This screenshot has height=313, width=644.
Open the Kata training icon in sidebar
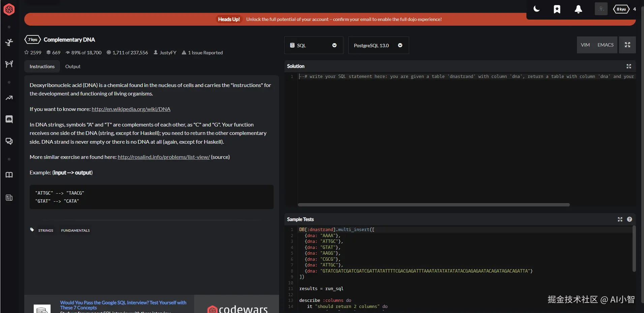(9, 42)
